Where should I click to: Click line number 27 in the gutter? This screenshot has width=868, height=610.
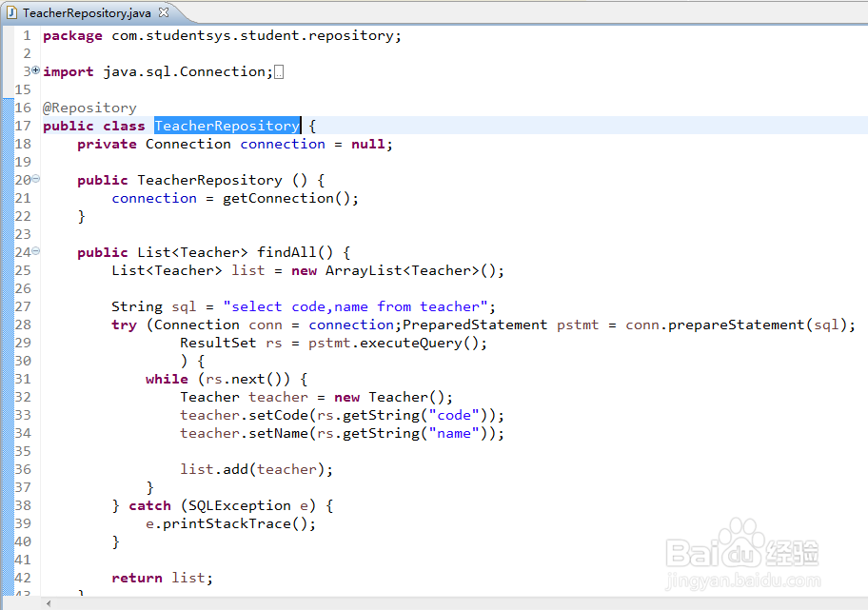click(23, 306)
